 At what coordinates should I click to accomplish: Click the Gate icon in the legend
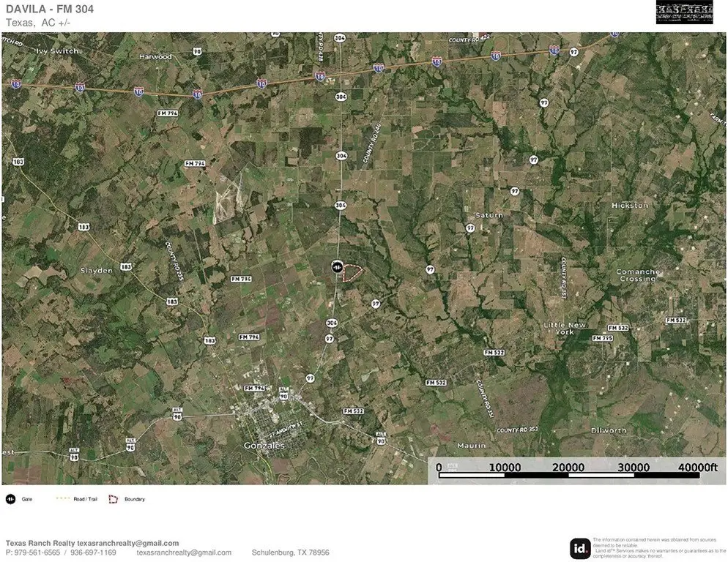[11, 499]
